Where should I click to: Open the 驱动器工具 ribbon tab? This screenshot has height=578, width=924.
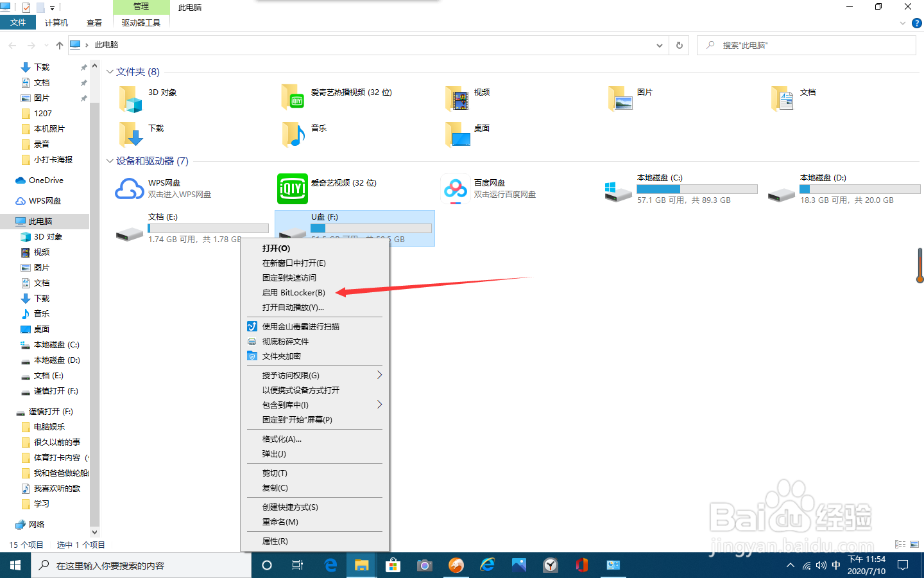[141, 22]
